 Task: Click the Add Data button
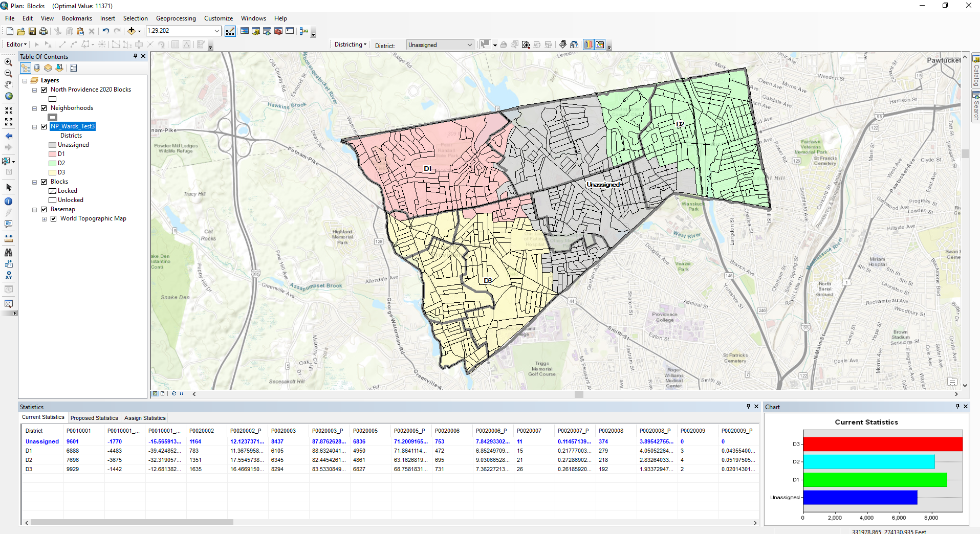click(132, 31)
